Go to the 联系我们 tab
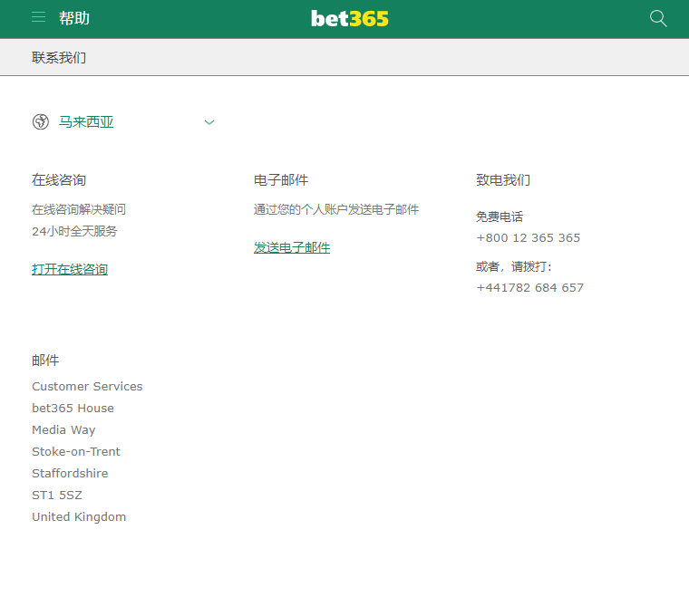 pyautogui.click(x=59, y=57)
